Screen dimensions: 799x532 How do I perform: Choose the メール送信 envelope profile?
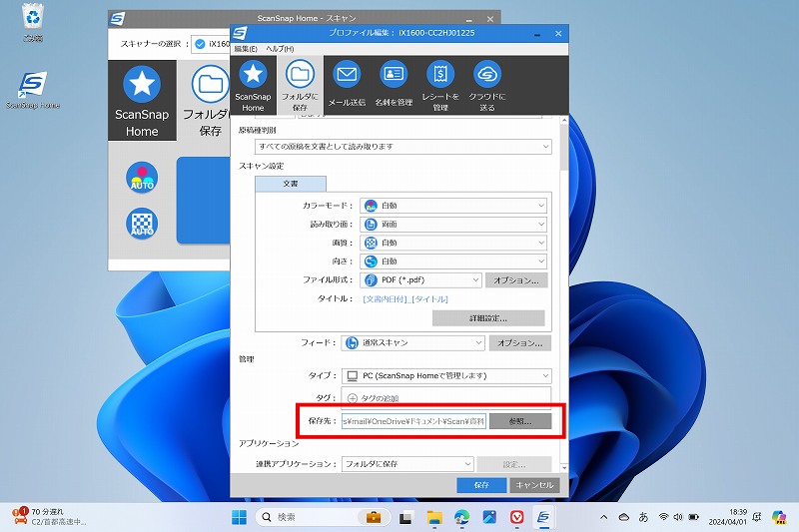pyautogui.click(x=347, y=85)
